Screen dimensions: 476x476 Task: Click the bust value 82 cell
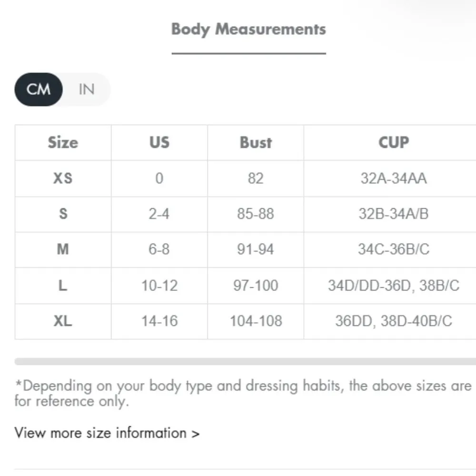click(x=256, y=178)
